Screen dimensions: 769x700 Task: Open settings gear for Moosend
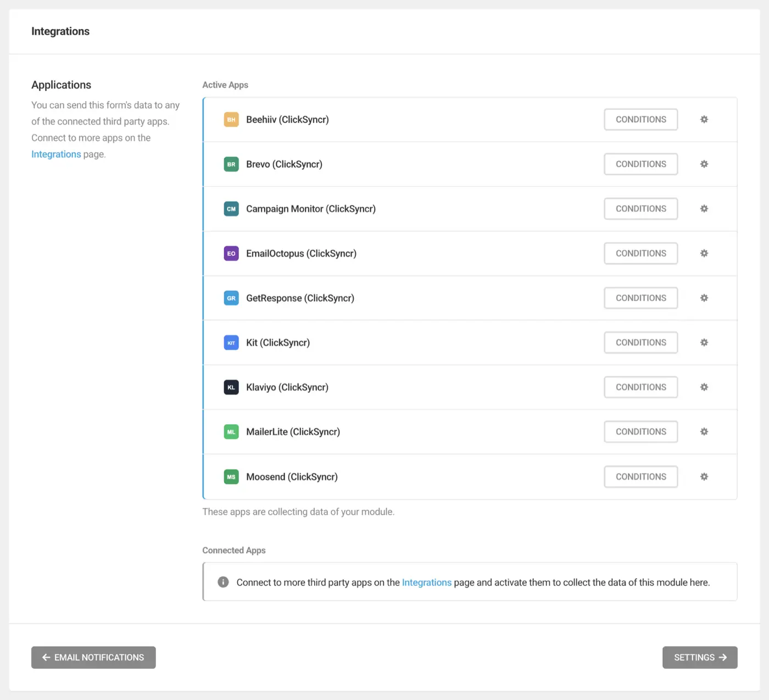(x=704, y=476)
